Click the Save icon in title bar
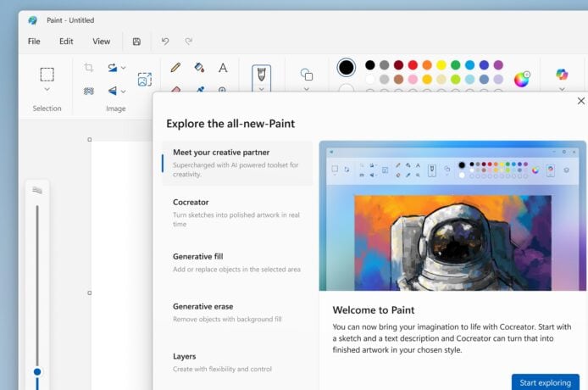Viewport: 588px width, 390px height. tap(136, 41)
